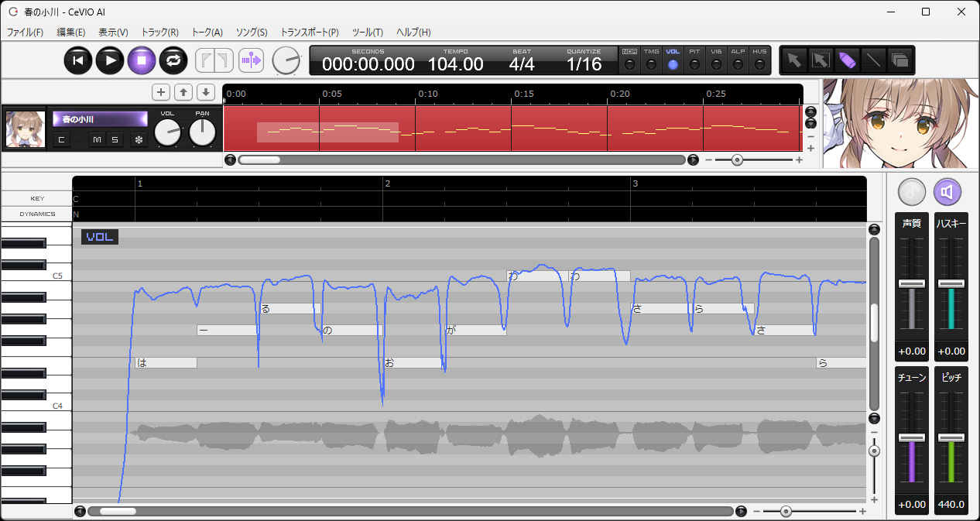The height and width of the screenshot is (521, 980).
Task: Open the QUANTIZE 1/16 setting
Action: 584,63
